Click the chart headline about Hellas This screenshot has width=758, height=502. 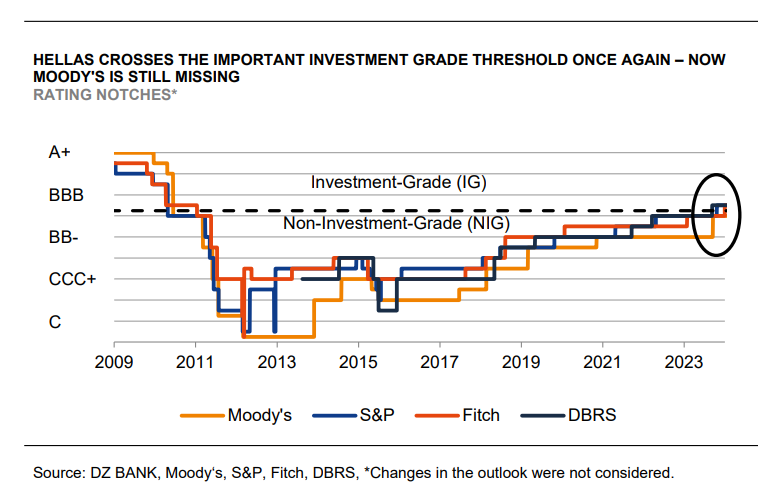[x=379, y=68]
